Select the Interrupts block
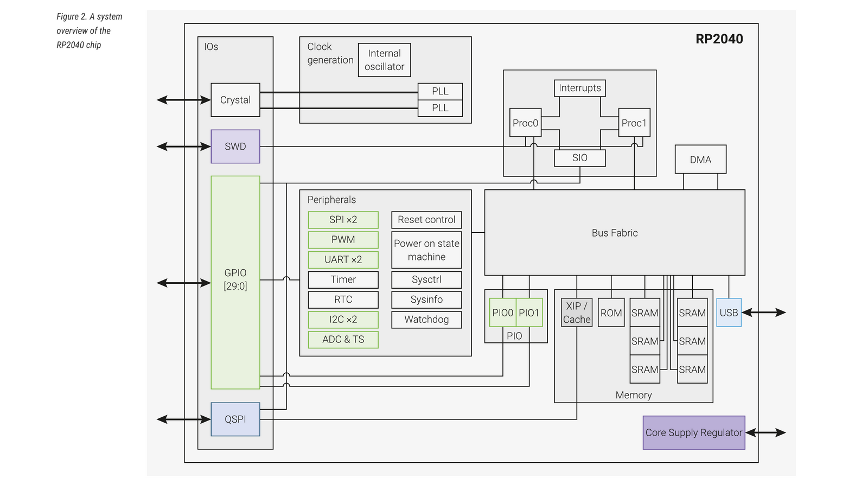The width and height of the screenshot is (868, 484). 579,88
